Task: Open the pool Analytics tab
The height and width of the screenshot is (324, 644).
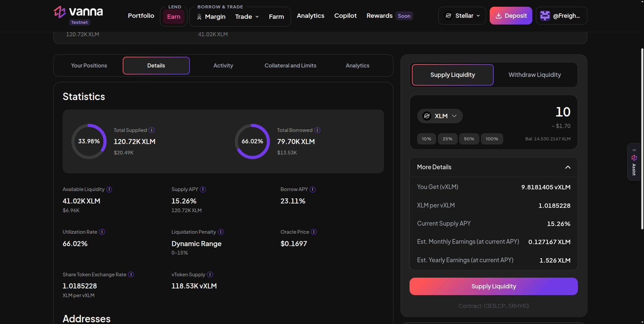Action: pyautogui.click(x=358, y=65)
